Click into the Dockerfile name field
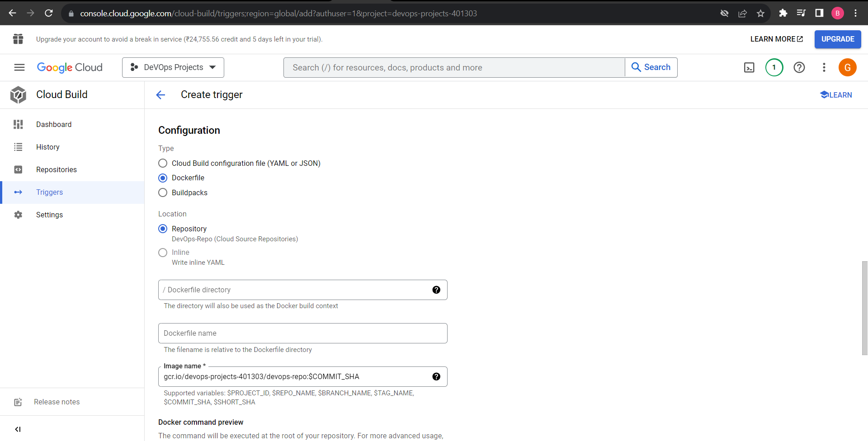This screenshot has height=441, width=868. [x=303, y=333]
